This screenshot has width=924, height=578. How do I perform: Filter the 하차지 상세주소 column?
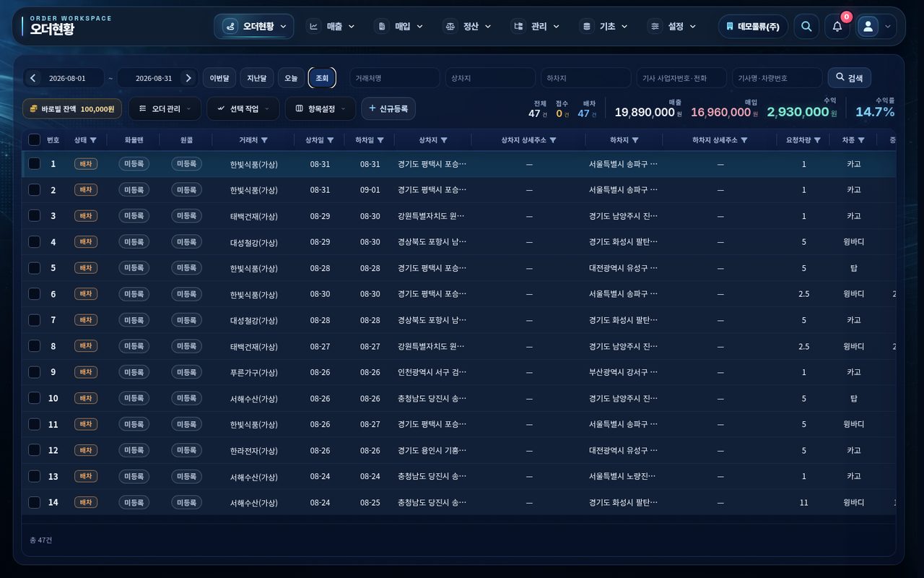[x=744, y=140]
